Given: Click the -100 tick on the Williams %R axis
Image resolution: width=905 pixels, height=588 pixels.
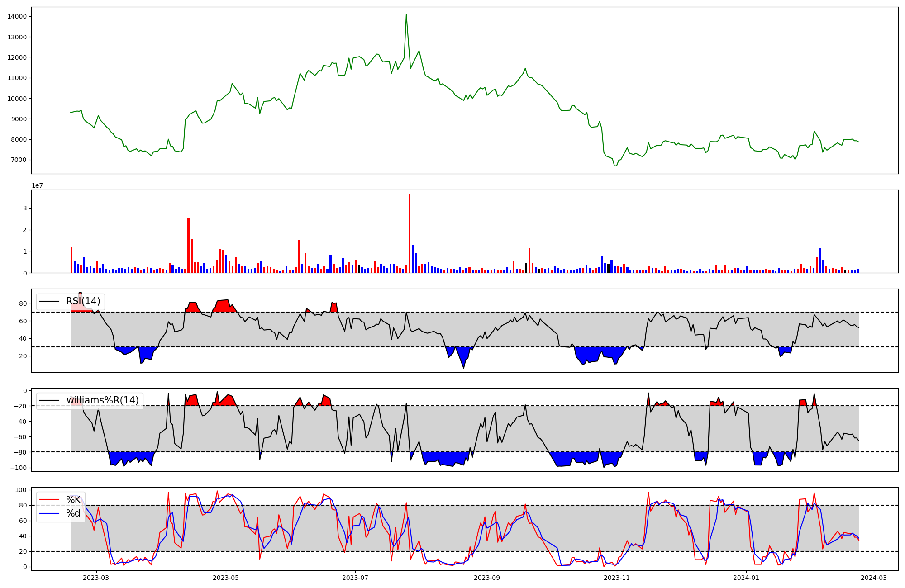Looking at the screenshot, I should tap(19, 468).
